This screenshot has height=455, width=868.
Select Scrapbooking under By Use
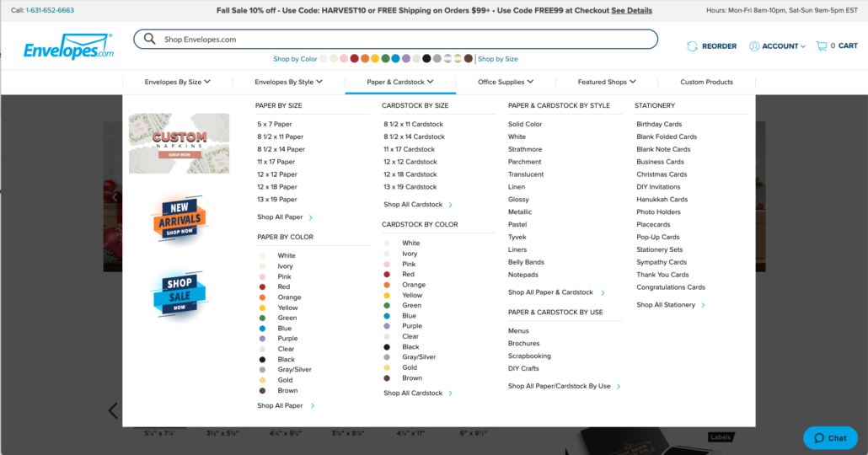tap(529, 356)
